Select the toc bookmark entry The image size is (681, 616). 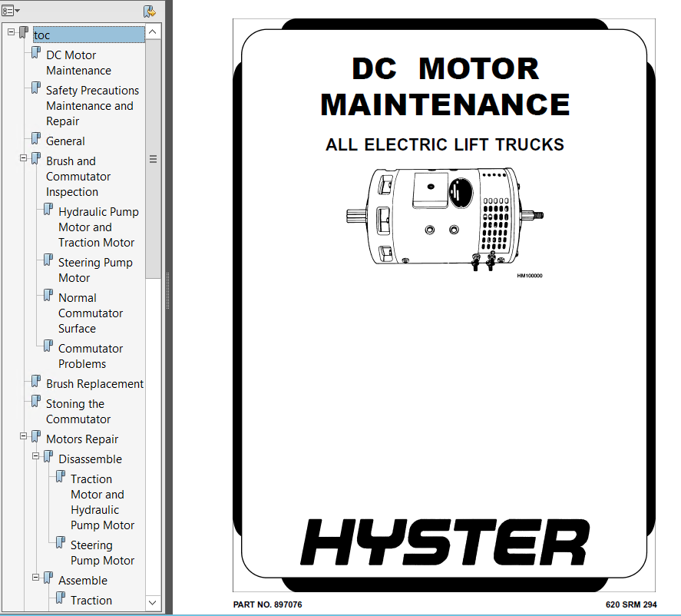click(88, 35)
